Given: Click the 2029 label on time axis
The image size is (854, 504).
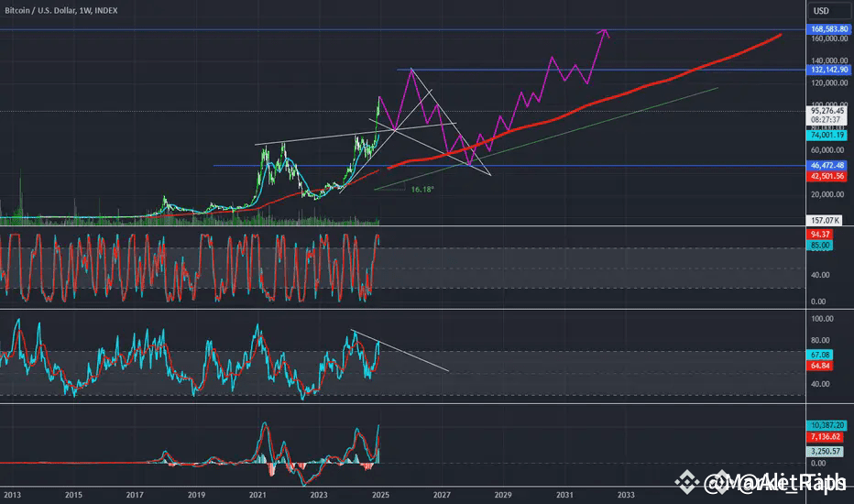Looking at the screenshot, I should coord(503,495).
